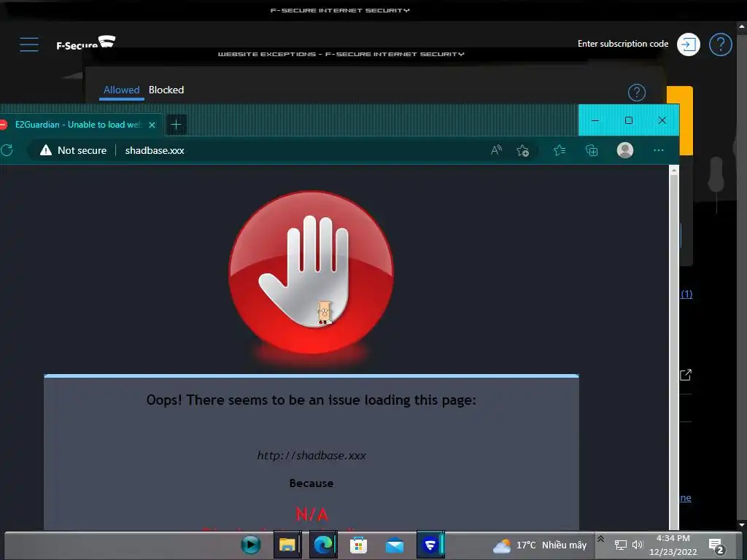Close the E2Guardian browser tab
Image resolution: width=747 pixels, height=560 pixels.
pyautogui.click(x=152, y=125)
